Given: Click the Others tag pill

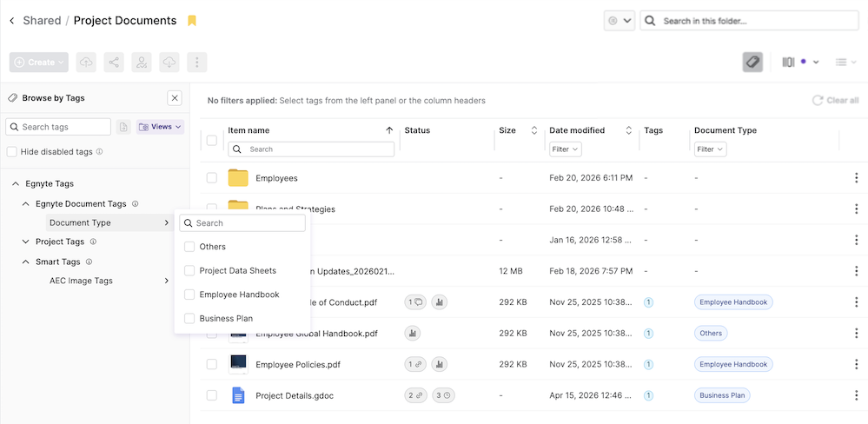Looking at the screenshot, I should coord(711,333).
